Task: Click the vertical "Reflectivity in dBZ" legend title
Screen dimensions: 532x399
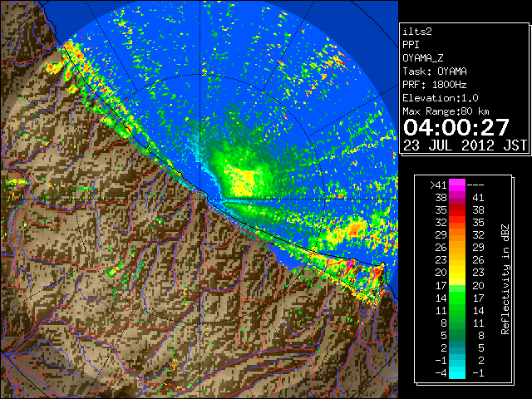Action: point(505,279)
